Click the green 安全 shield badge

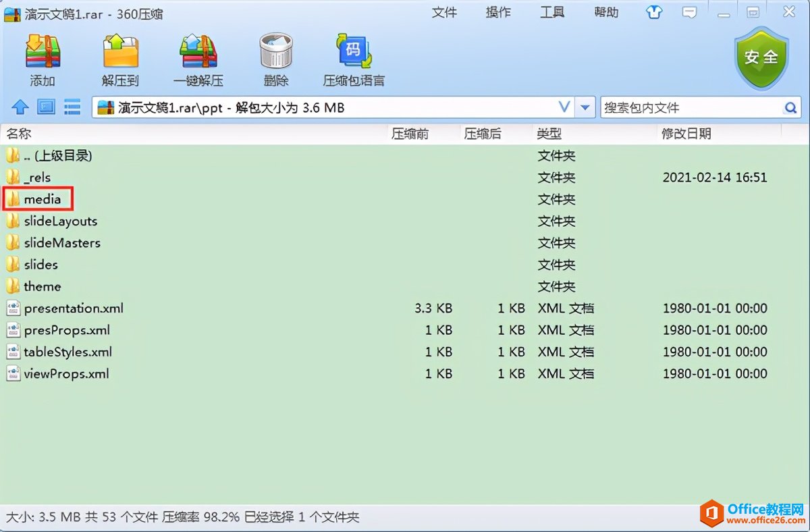click(761, 58)
